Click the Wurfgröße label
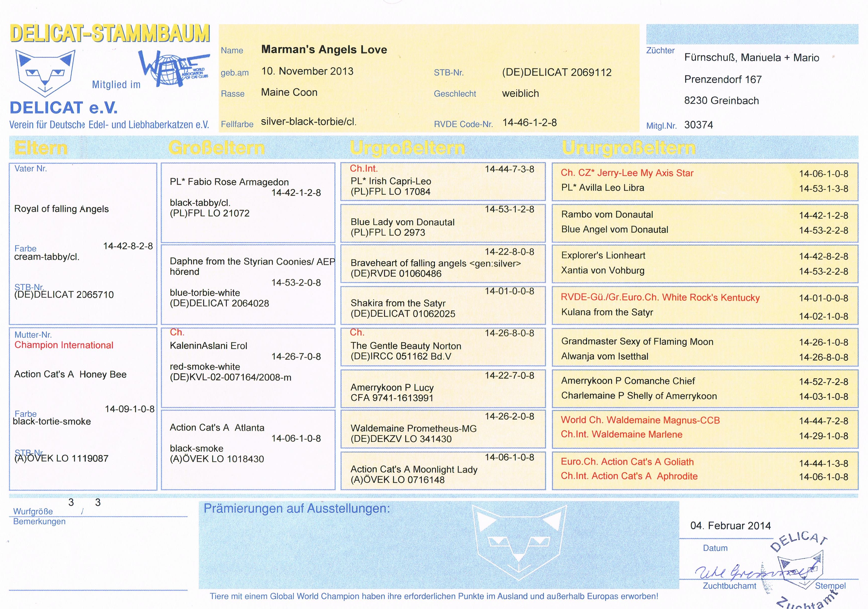The height and width of the screenshot is (609, 868). click(33, 511)
